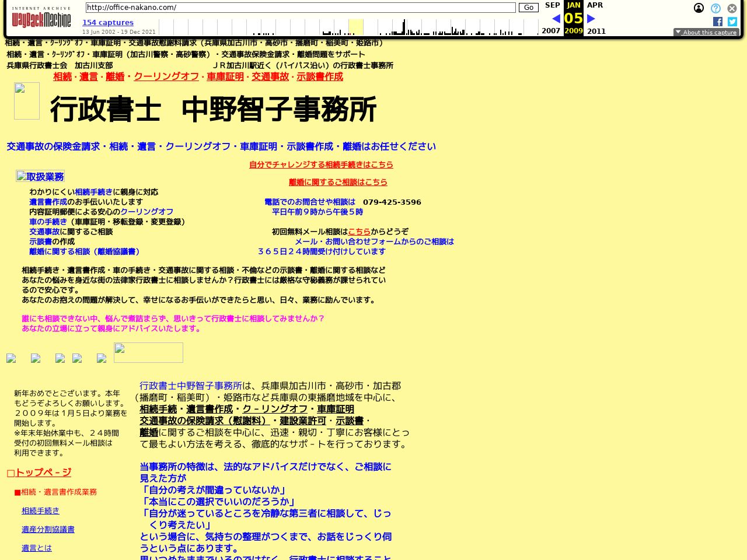Close the Wayback toolbar with the X icon
This screenshot has width=747, height=560.
[732, 8]
